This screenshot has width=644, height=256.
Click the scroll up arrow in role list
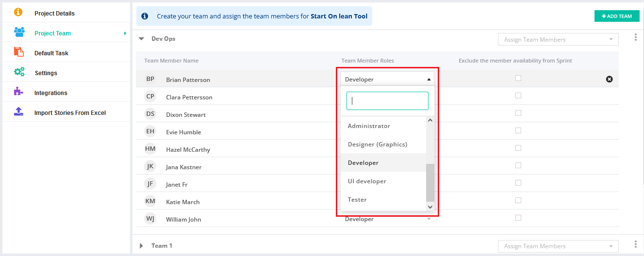(430, 121)
